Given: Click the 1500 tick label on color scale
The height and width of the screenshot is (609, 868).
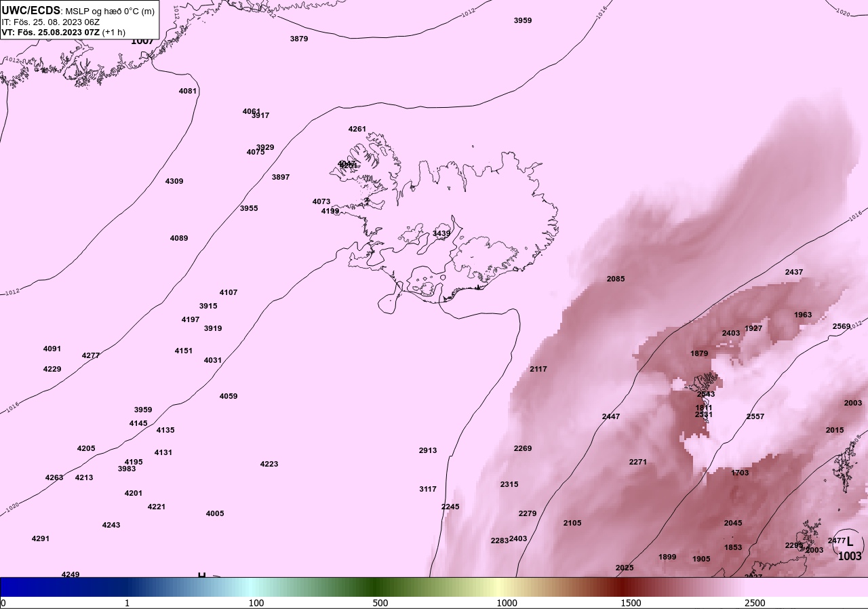Looking at the screenshot, I should [631, 603].
